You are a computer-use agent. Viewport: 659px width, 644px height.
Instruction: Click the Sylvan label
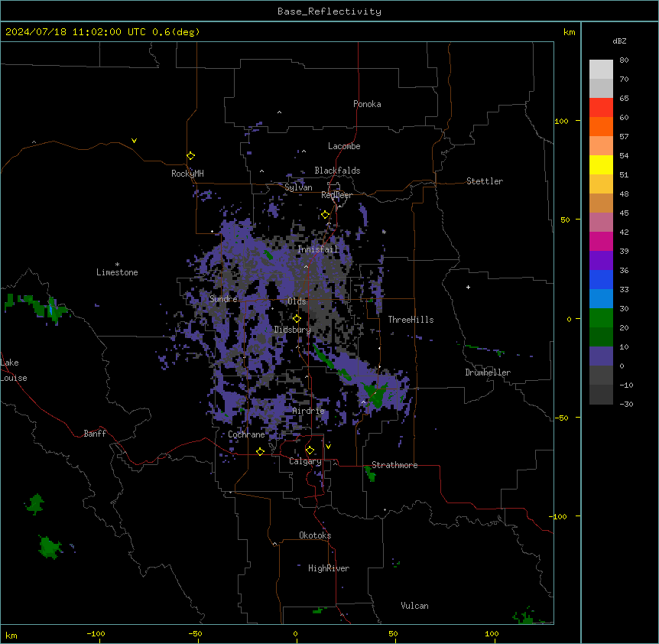coord(298,187)
